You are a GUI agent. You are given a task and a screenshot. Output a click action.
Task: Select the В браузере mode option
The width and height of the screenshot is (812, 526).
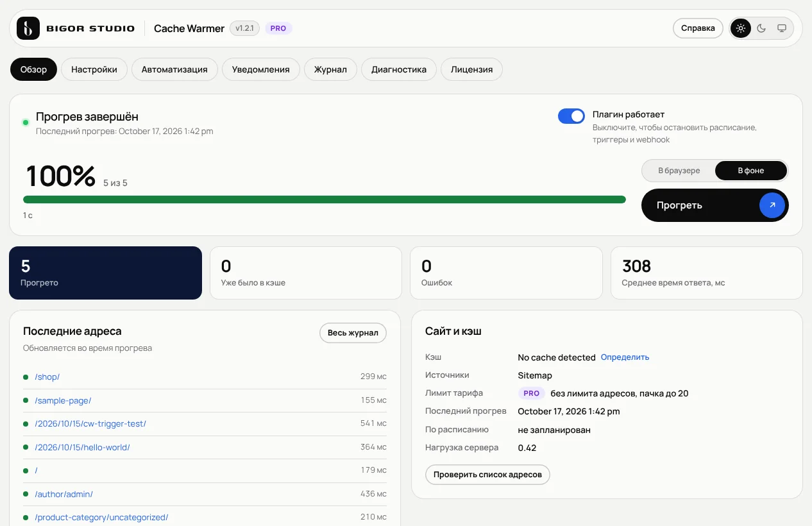click(679, 171)
